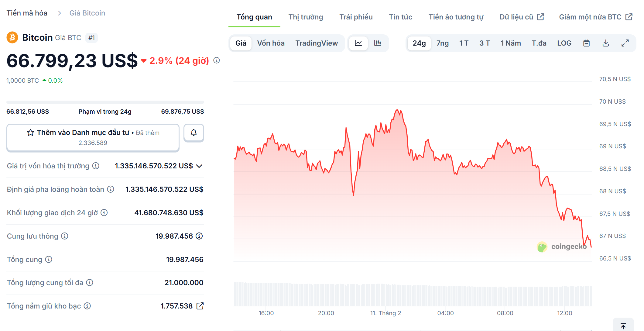
Task: Switch to candlestick chart view
Action: [x=378, y=43]
